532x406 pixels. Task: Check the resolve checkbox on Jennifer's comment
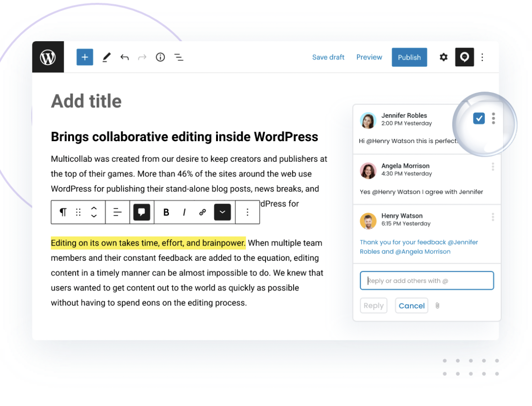pyautogui.click(x=479, y=118)
